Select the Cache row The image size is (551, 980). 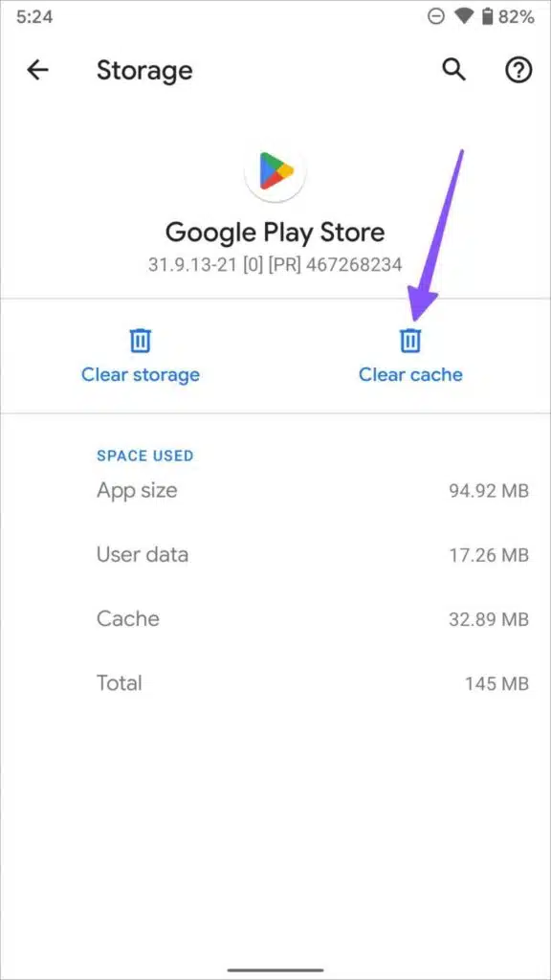(x=313, y=619)
